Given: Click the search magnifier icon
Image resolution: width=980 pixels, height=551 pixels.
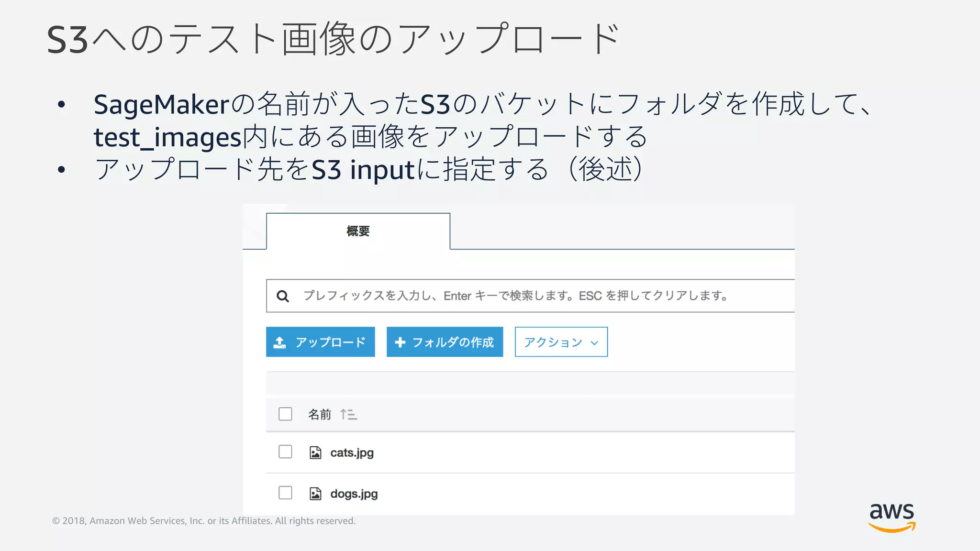Looking at the screenshot, I should click(283, 296).
